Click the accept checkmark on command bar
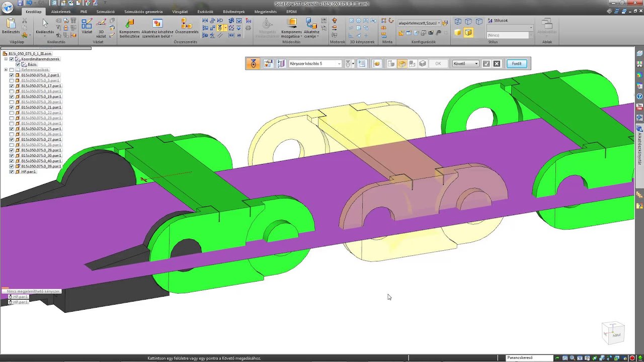 pyautogui.click(x=486, y=64)
